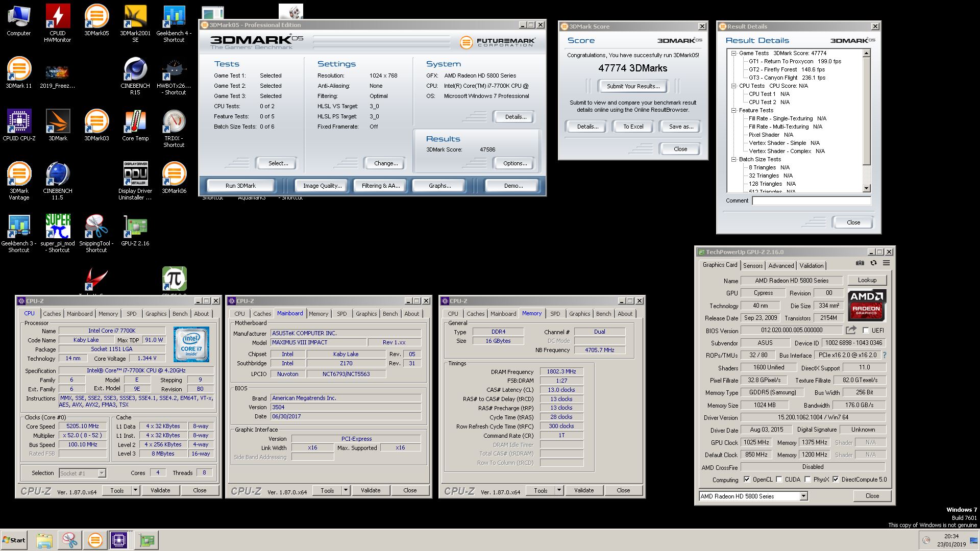The width and height of the screenshot is (980, 551).
Task: Click Save as button in Score window
Action: pyautogui.click(x=681, y=127)
